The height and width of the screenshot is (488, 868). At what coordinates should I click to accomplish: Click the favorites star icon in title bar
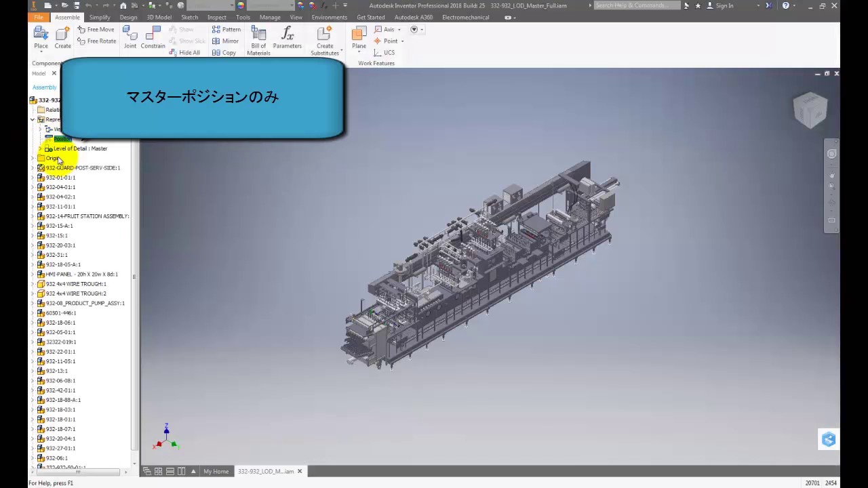[x=698, y=5]
